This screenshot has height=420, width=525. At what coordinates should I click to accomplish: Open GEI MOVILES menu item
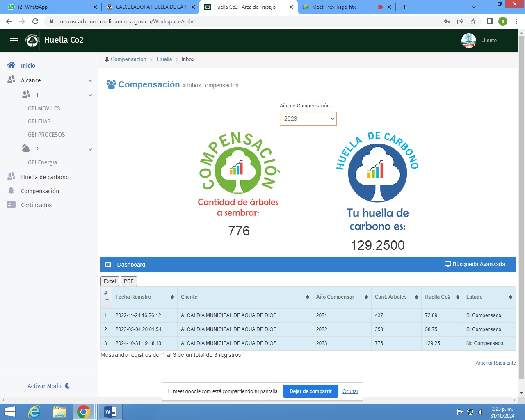tap(44, 108)
